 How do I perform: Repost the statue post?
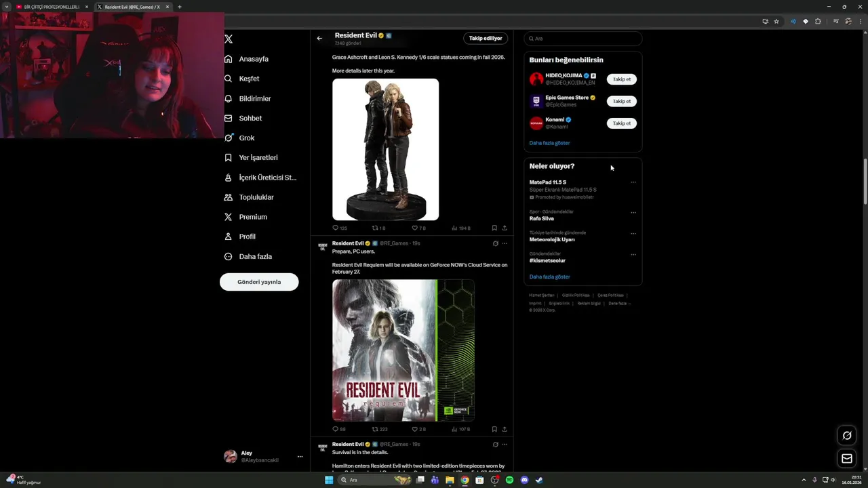tap(378, 228)
